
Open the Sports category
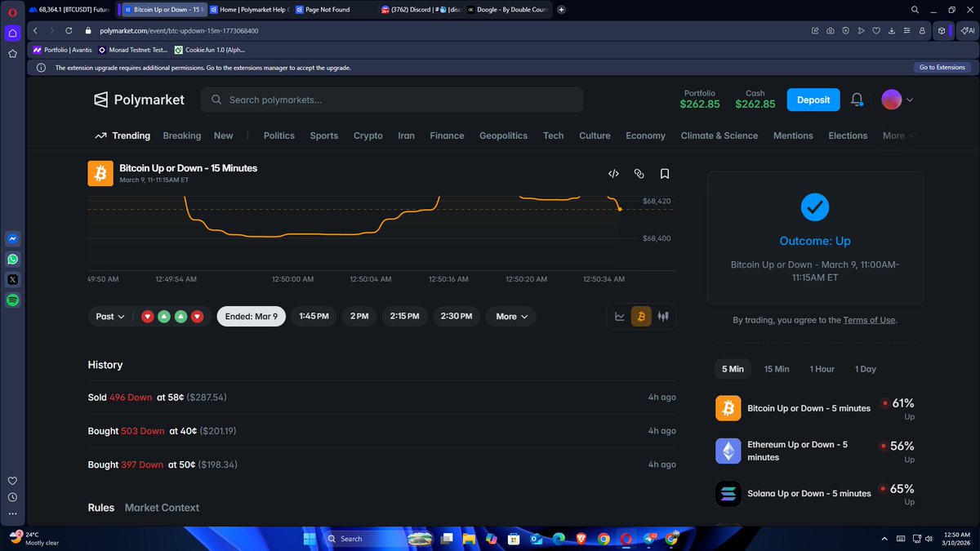pos(324,136)
